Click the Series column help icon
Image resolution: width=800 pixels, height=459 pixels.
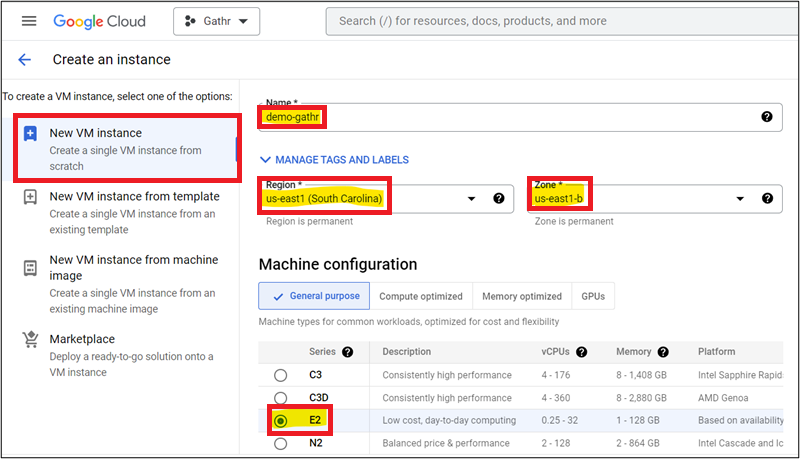[x=347, y=352]
